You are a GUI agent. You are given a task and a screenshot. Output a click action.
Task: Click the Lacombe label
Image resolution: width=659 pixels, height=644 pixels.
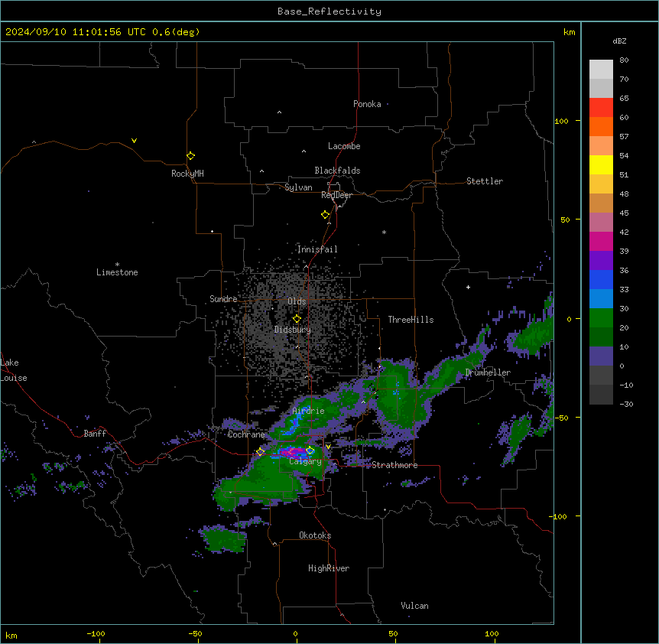tap(344, 146)
